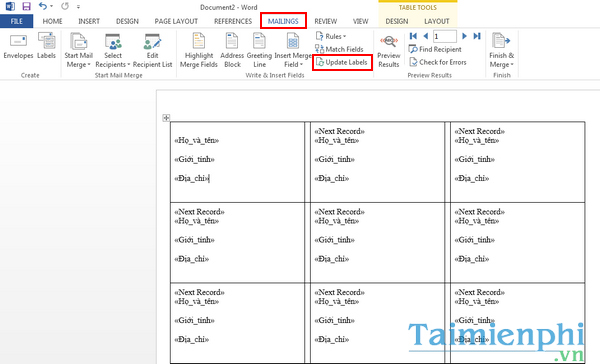Open the FILE tab
This screenshot has height=364, width=600.
pos(16,21)
